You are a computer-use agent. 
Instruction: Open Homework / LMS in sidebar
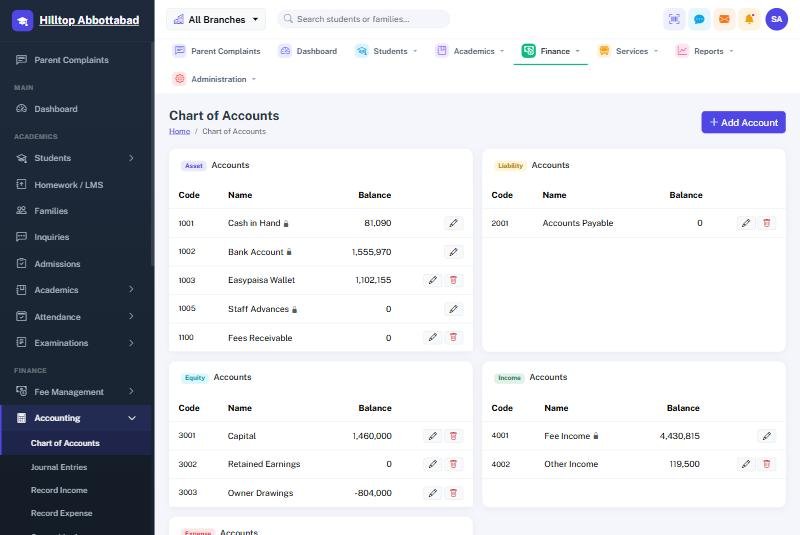click(77, 185)
